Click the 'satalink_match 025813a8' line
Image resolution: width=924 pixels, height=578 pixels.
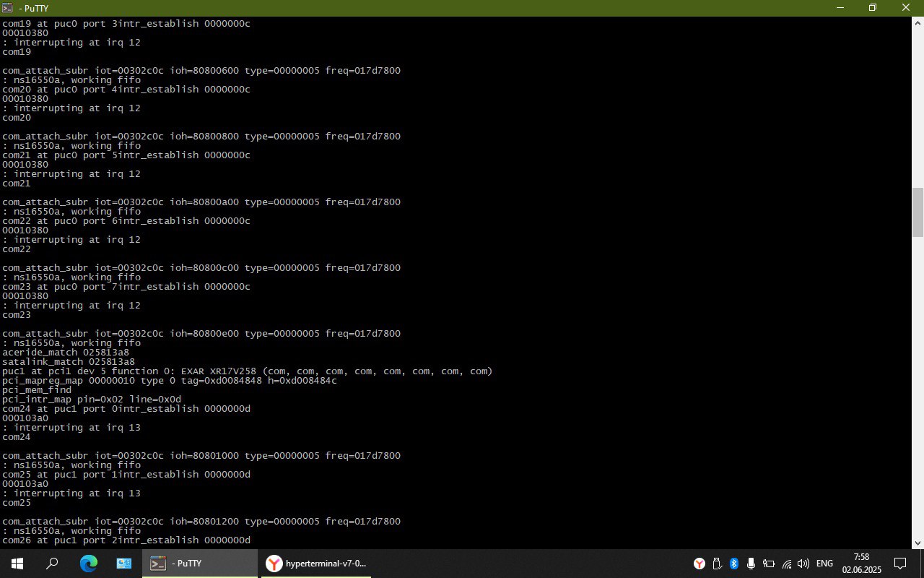click(x=69, y=362)
